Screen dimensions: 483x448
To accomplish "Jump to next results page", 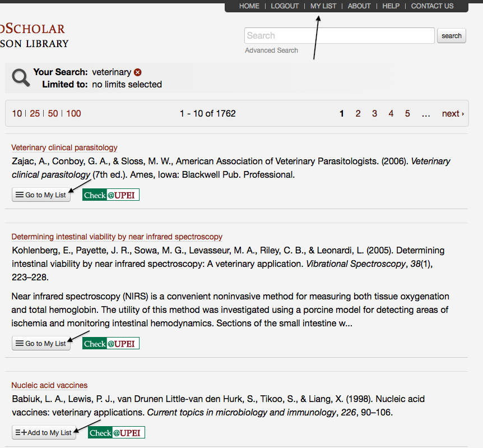I will point(453,113).
